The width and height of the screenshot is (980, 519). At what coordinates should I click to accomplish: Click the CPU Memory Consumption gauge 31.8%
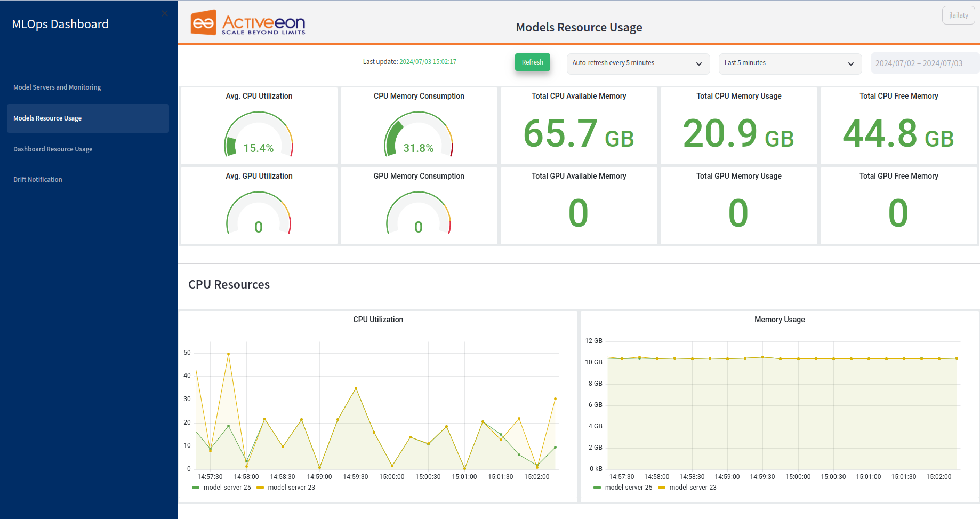click(419, 134)
